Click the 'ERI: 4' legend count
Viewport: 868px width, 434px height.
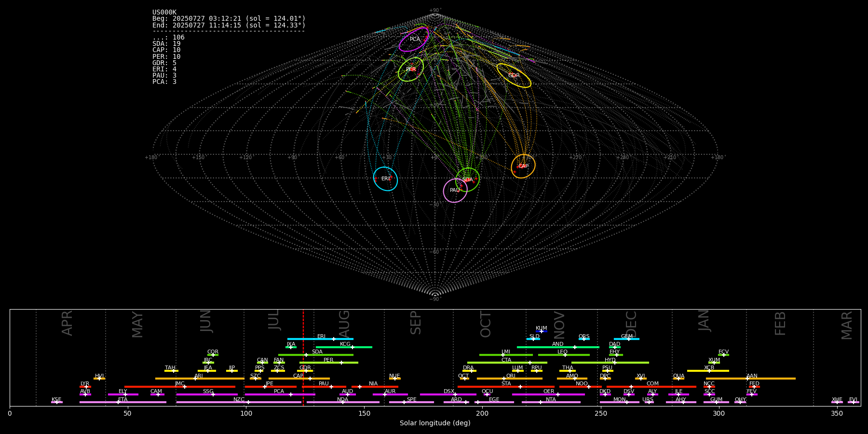[x=164, y=69]
